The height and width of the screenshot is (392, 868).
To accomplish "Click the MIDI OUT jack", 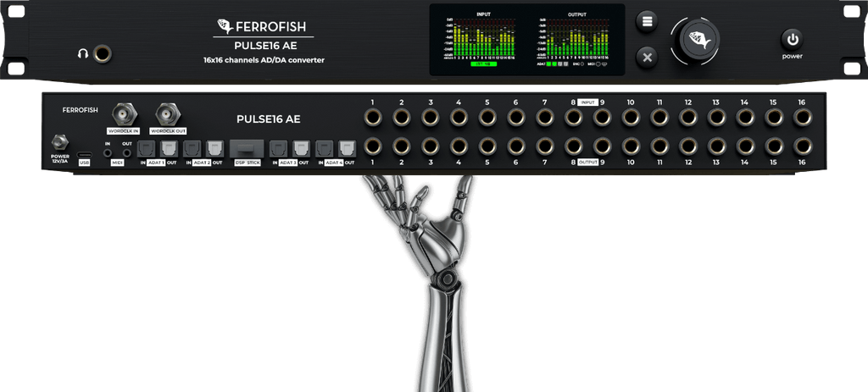I will pos(126,153).
